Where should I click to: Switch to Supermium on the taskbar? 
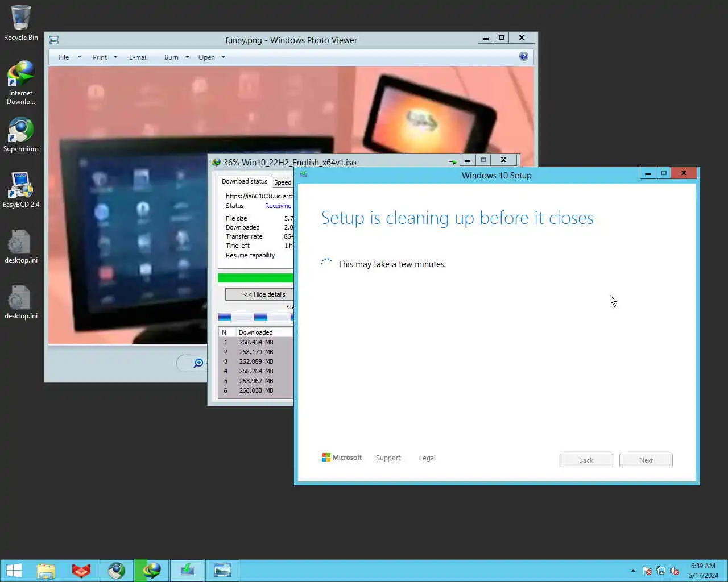point(117,571)
